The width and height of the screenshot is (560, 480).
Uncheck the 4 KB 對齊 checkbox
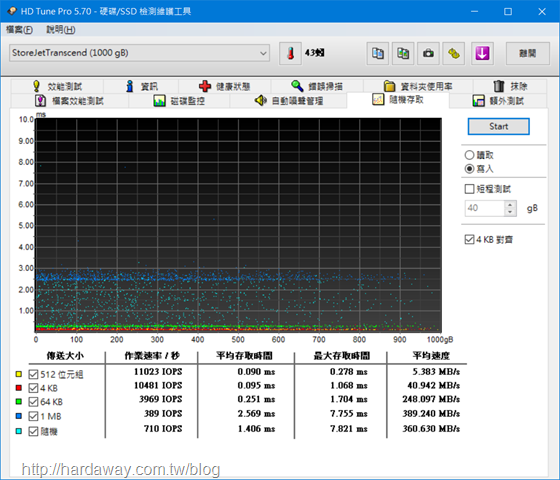pyautogui.click(x=469, y=239)
